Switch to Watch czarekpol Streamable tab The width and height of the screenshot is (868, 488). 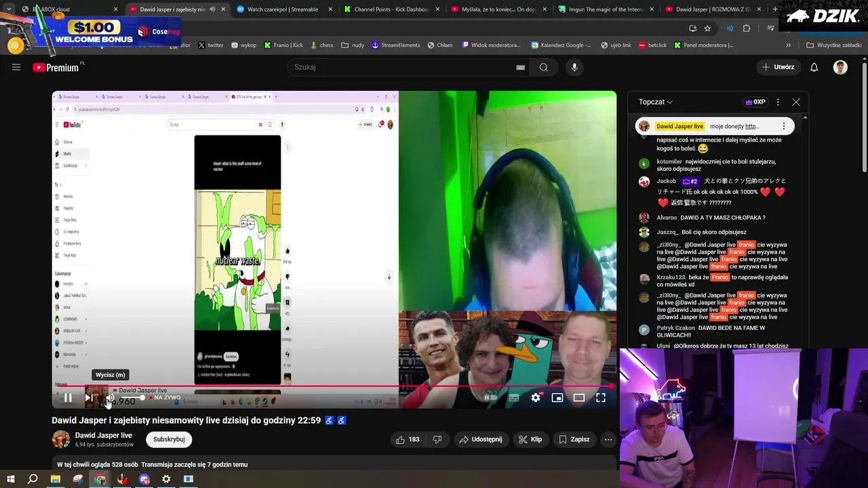pos(283,9)
